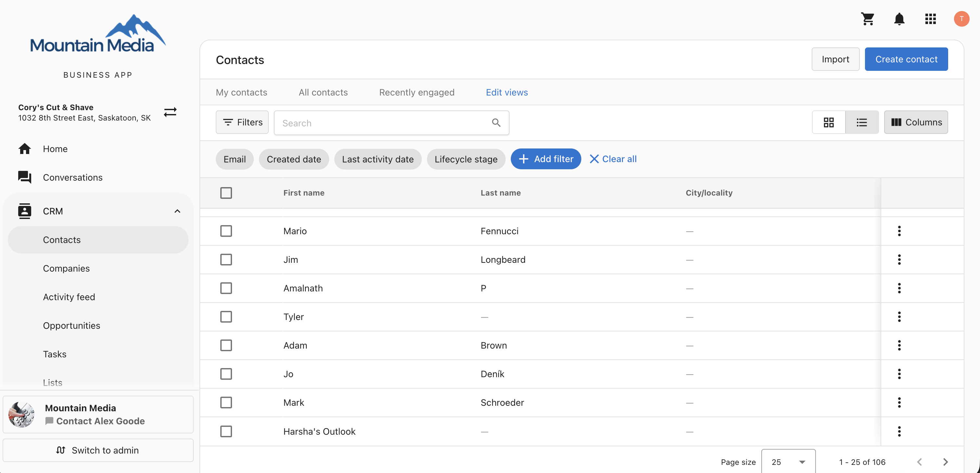Open the Email filter chip

click(x=234, y=159)
